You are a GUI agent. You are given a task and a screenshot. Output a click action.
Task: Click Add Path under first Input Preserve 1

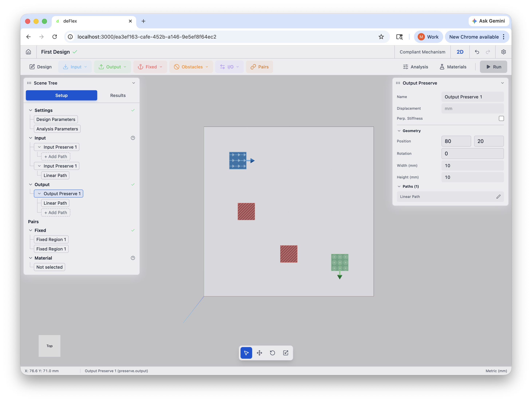point(56,156)
